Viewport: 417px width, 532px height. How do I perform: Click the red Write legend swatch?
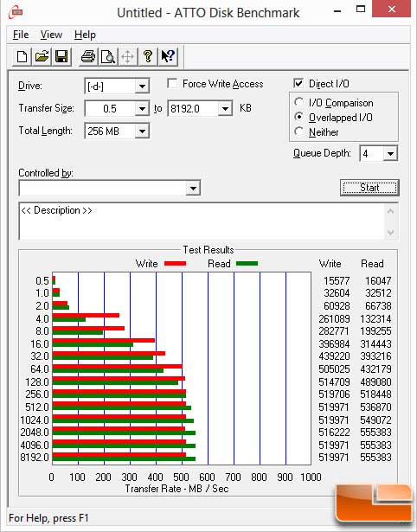pos(175,264)
